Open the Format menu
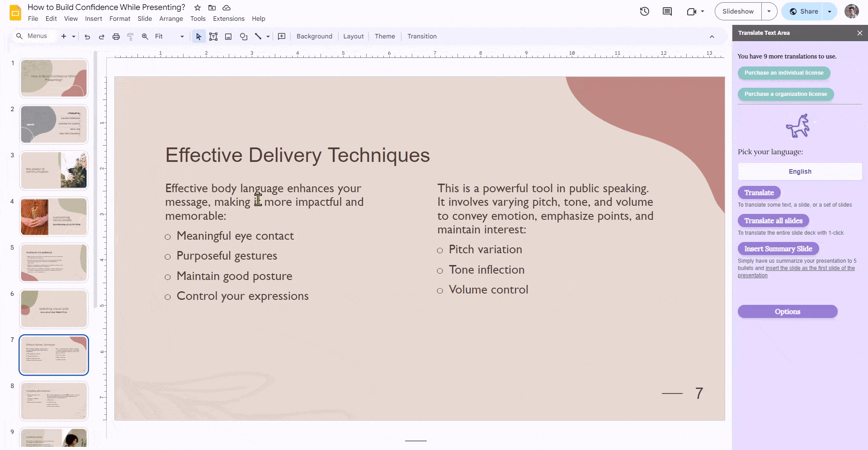Screen dimensions: 868x450 click(119, 19)
